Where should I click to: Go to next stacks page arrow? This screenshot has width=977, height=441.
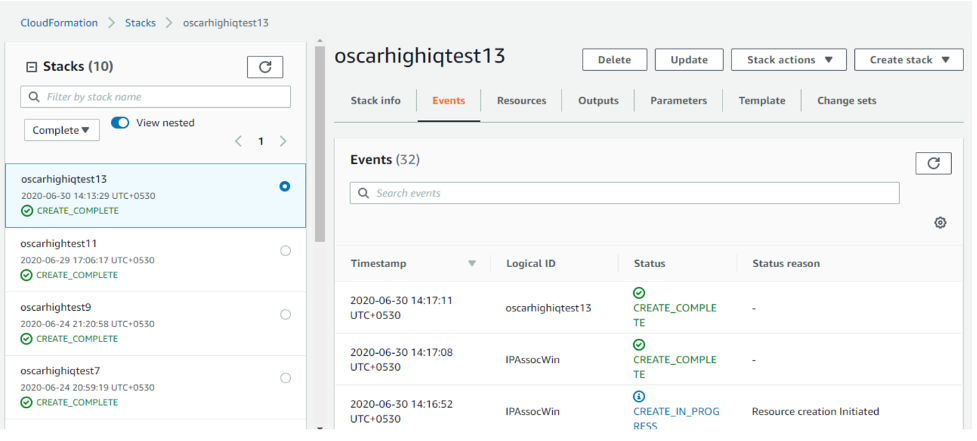coord(283,141)
